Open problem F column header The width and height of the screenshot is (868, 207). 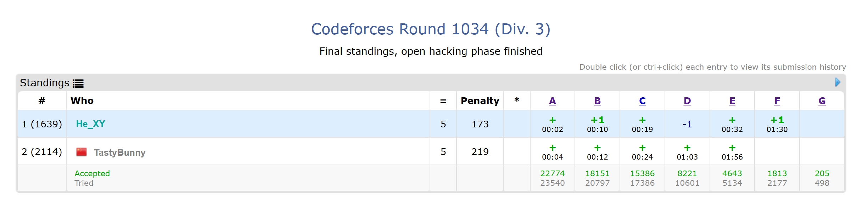(x=777, y=101)
